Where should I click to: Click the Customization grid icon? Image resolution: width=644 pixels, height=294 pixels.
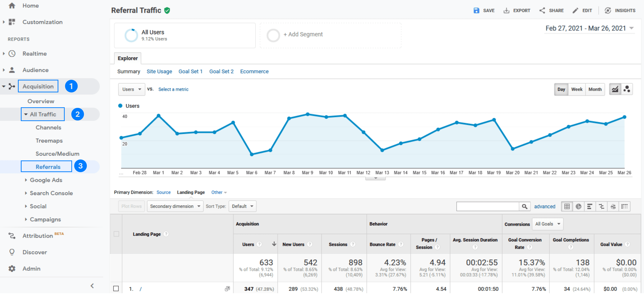tap(12, 22)
